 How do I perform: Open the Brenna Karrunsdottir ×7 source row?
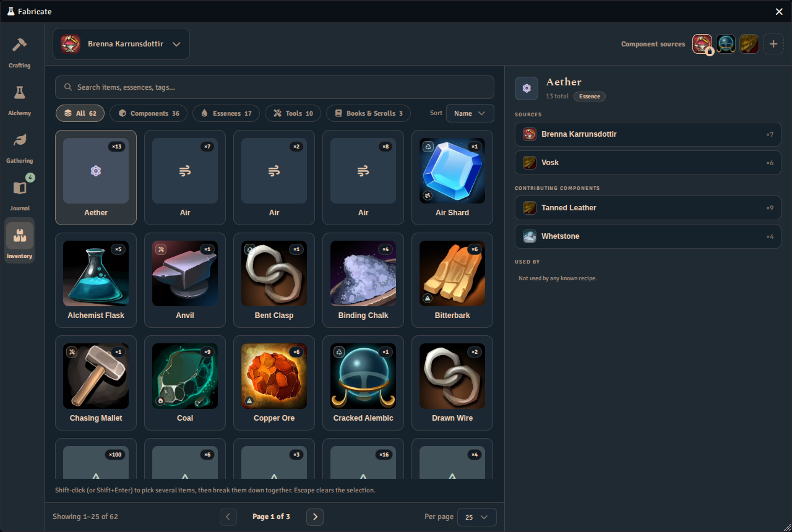(x=648, y=134)
